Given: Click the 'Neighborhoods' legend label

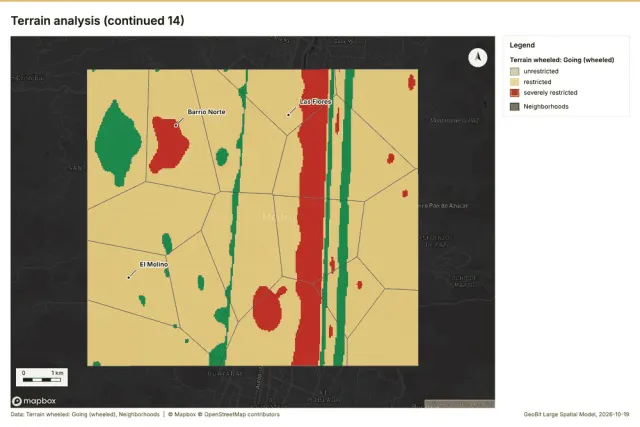Looking at the screenshot, I should click(546, 107).
